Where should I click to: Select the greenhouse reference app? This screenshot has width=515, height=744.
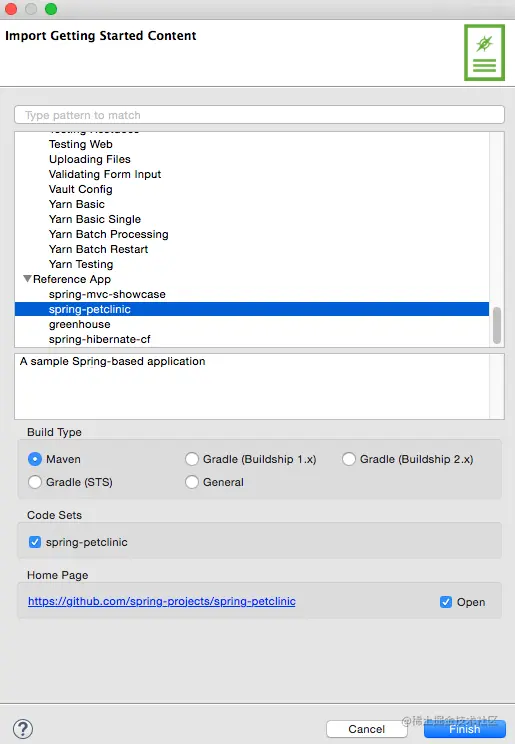pos(80,324)
